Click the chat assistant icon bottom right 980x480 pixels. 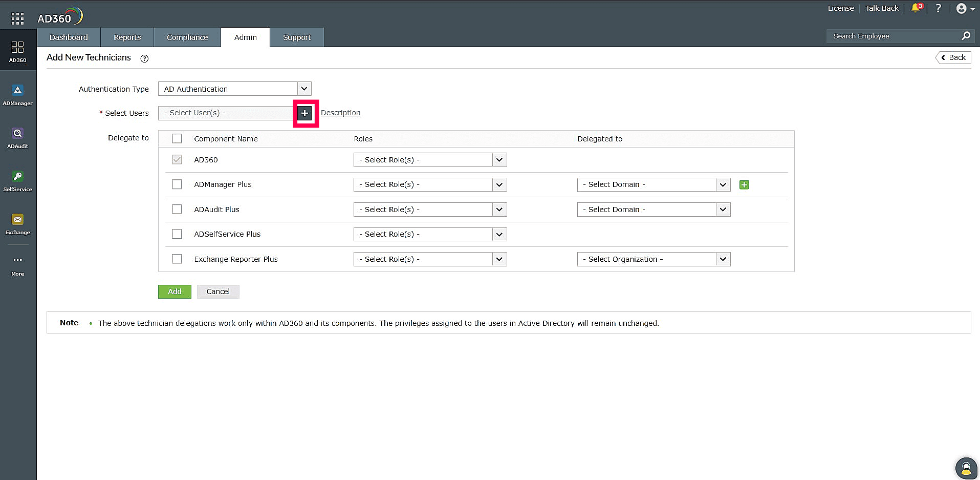click(966, 467)
